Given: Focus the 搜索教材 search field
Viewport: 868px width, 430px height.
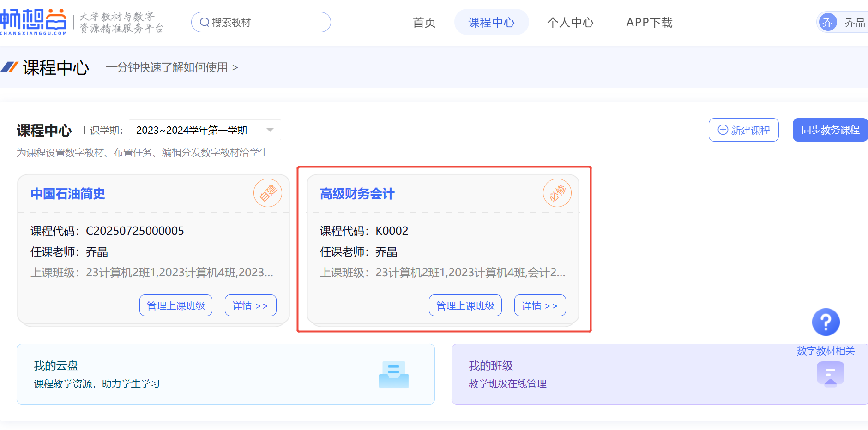Looking at the screenshot, I should pyautogui.click(x=268, y=22).
